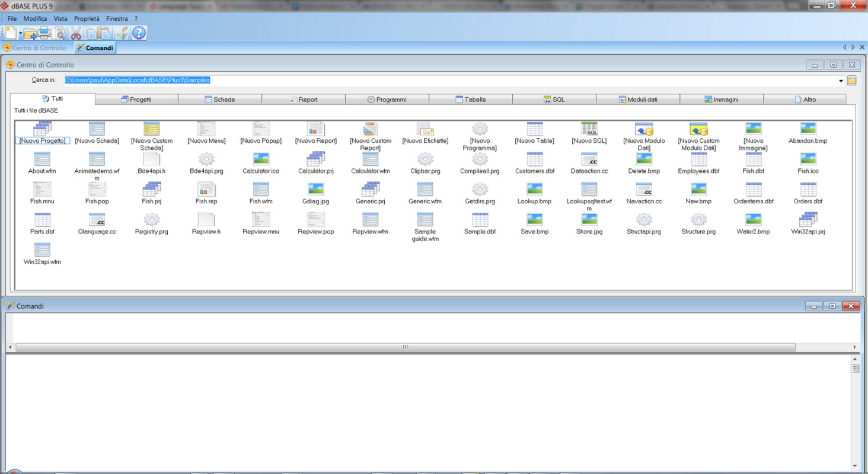Select the Fish.mnu menu file icon
Viewport: 868px width, 474px height.
click(42, 189)
